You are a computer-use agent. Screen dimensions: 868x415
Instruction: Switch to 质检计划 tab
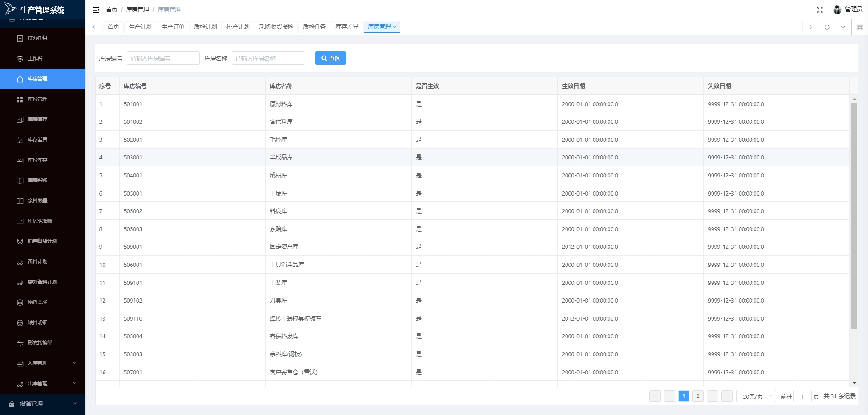[205, 27]
